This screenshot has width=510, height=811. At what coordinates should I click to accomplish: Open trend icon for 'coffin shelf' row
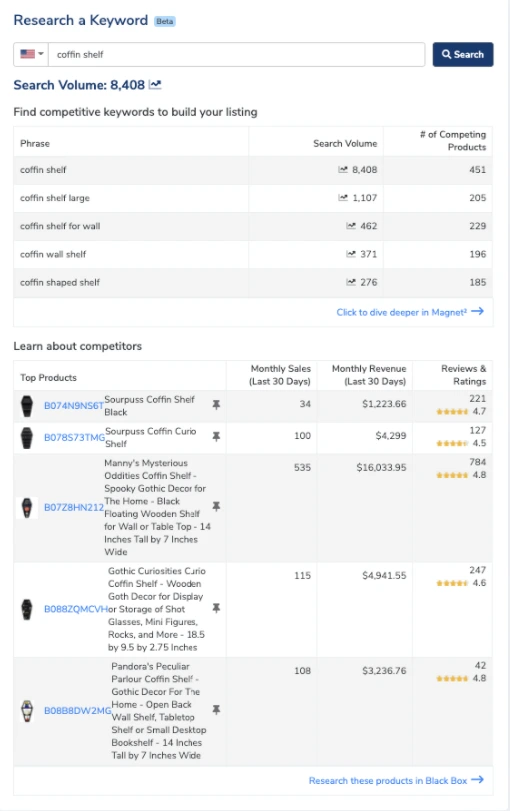pyautogui.click(x=343, y=170)
